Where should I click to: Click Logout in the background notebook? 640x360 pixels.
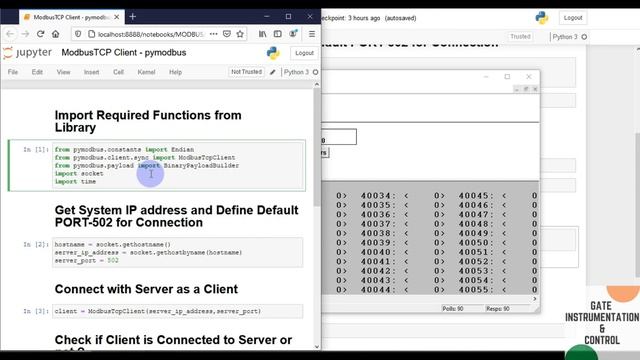[x=573, y=18]
